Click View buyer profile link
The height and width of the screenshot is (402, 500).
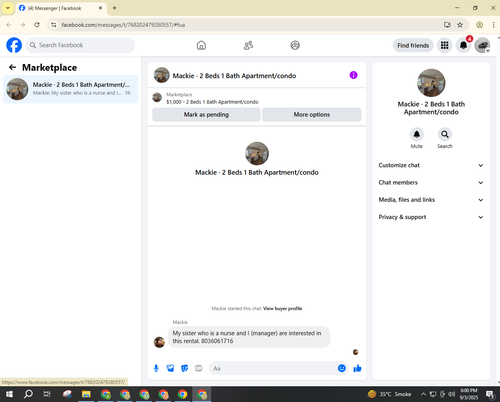tap(283, 308)
